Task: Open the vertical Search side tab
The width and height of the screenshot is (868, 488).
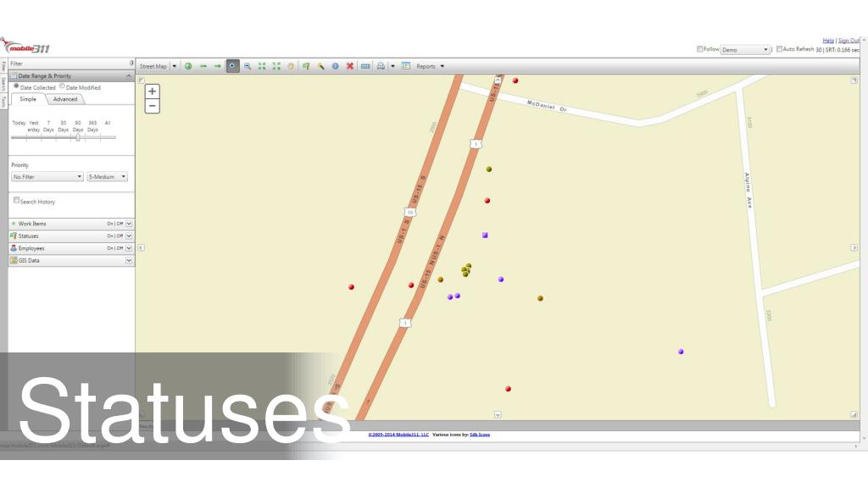Action: click(x=3, y=84)
